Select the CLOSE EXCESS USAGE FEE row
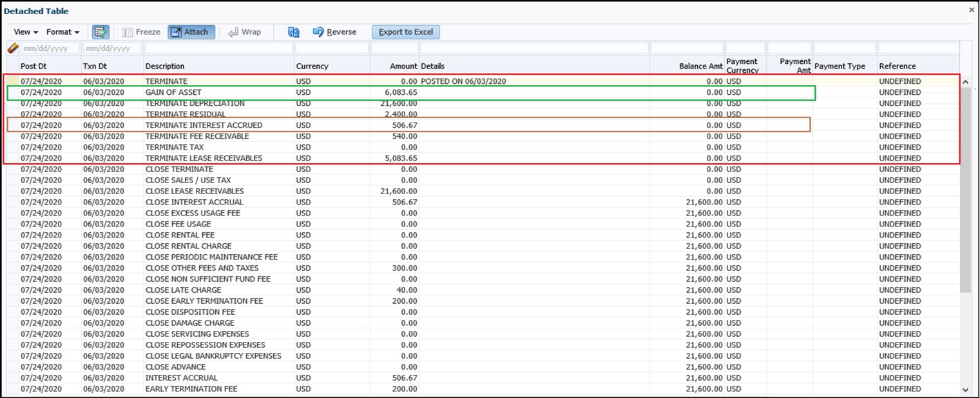Screen dimensions: 980x398 [483, 213]
